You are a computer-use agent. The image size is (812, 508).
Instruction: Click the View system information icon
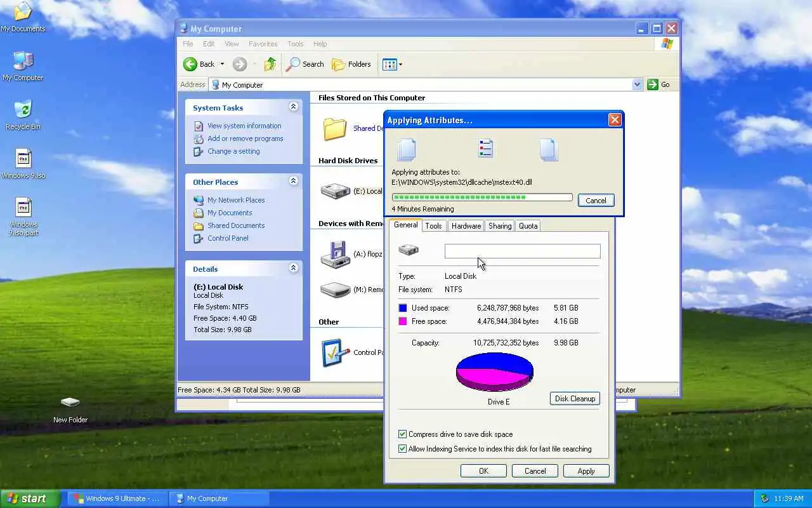[199, 126]
